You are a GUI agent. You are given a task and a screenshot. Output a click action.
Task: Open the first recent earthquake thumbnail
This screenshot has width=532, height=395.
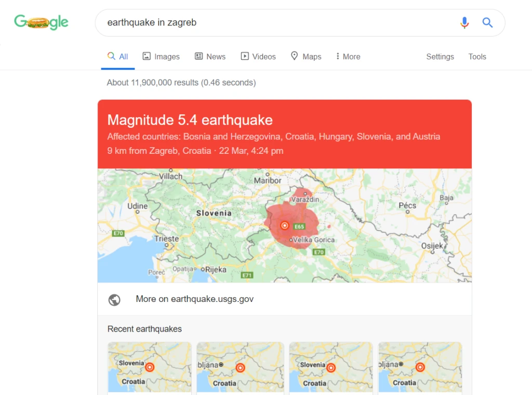point(149,367)
